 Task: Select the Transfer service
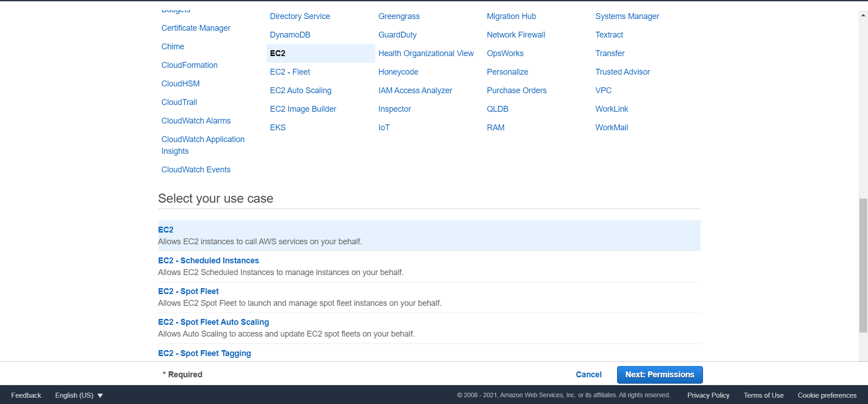(610, 53)
